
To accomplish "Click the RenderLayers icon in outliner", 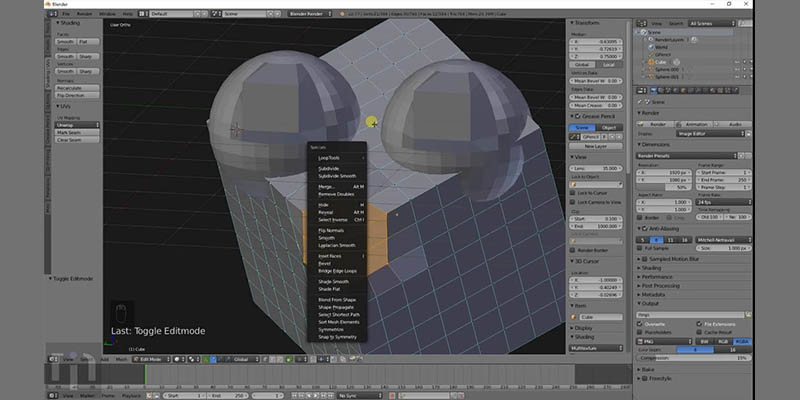I will pyautogui.click(x=651, y=39).
